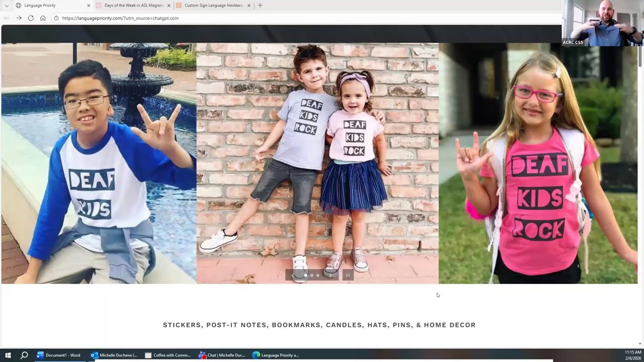The image size is (644, 362).
Task: Switch to the Language Priority tab
Action: [52, 6]
